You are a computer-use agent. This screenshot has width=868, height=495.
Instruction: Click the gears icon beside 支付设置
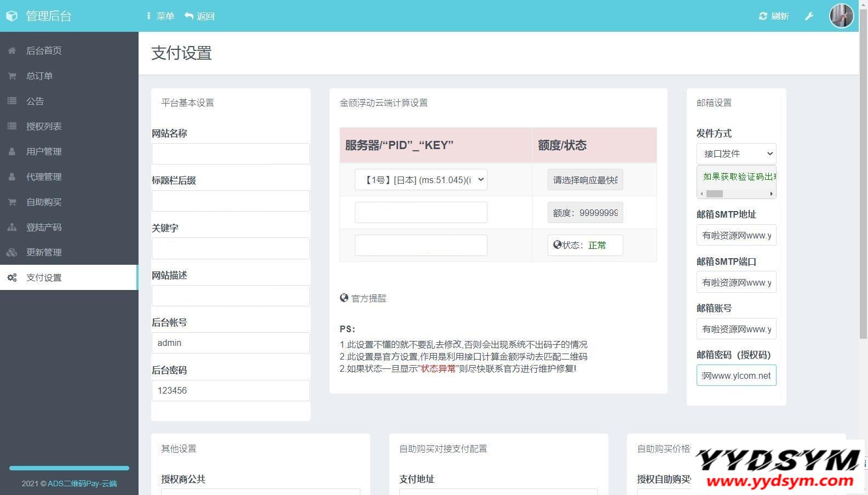coord(12,277)
